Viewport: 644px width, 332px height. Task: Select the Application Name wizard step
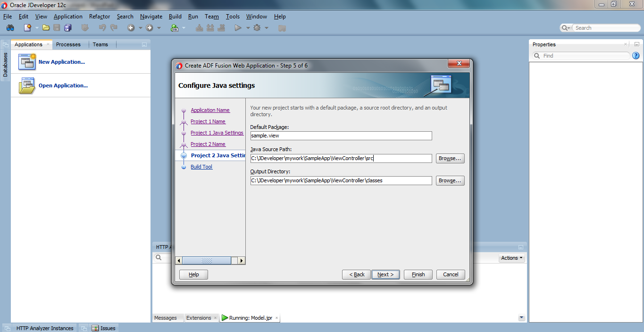coord(210,110)
